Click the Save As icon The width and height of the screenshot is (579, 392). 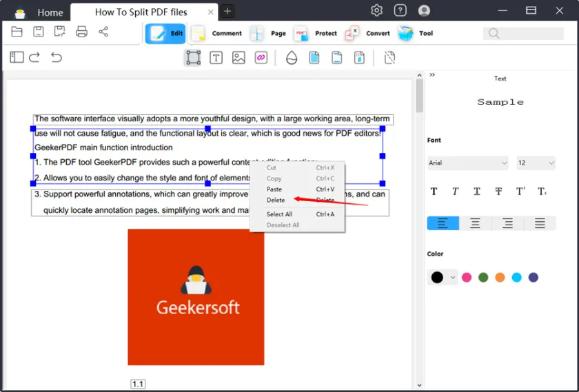59,32
